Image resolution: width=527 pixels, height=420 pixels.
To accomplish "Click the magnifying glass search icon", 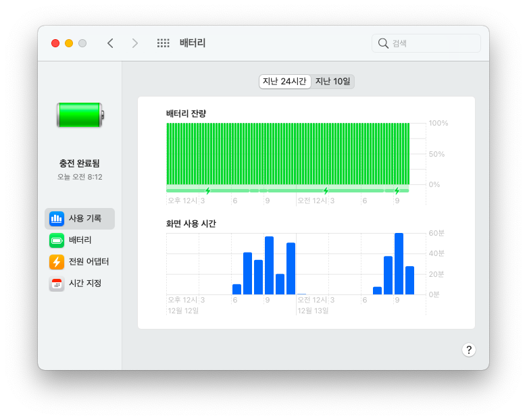I will click(x=383, y=43).
